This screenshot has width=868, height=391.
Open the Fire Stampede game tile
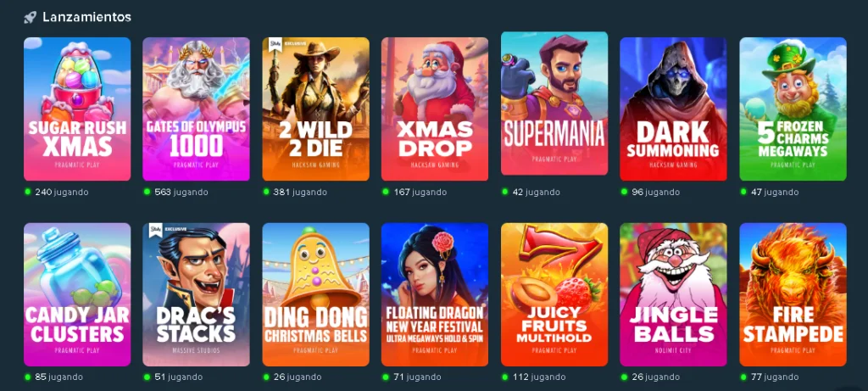[x=793, y=294]
